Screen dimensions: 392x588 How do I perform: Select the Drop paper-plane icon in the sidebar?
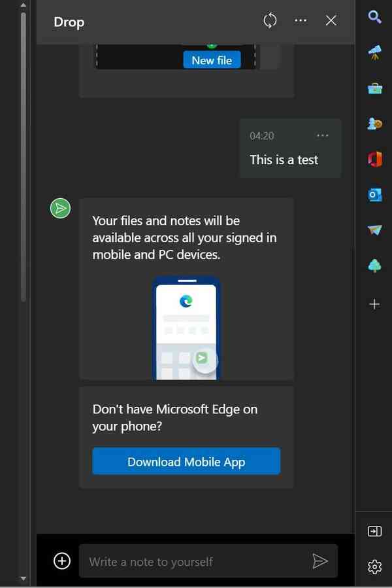374,230
